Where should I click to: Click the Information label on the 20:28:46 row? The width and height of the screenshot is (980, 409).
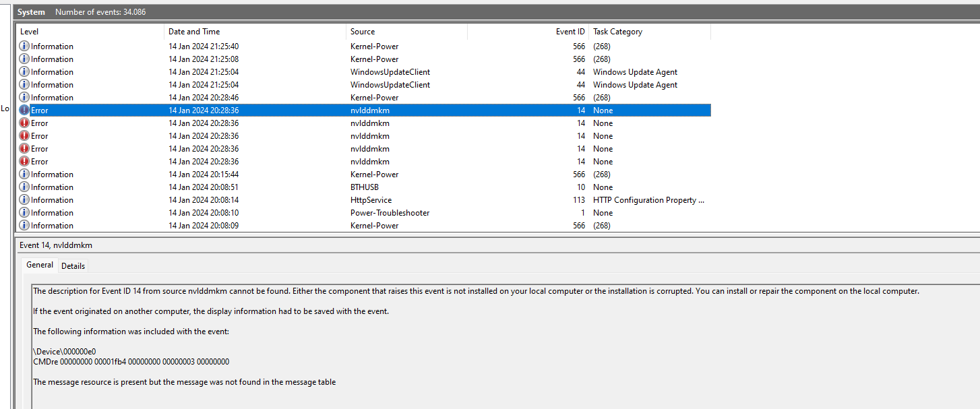tap(52, 98)
